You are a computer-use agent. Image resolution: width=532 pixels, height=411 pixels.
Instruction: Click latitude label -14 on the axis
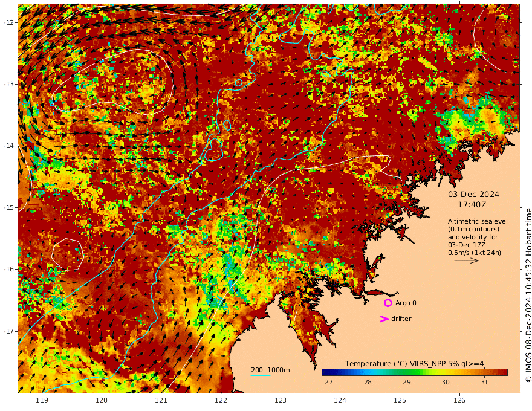click(x=9, y=146)
